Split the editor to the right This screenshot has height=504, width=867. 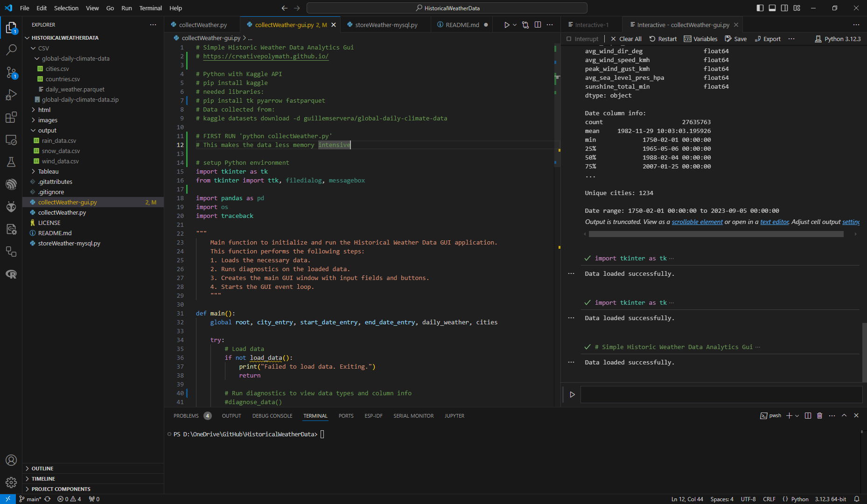coord(538,25)
